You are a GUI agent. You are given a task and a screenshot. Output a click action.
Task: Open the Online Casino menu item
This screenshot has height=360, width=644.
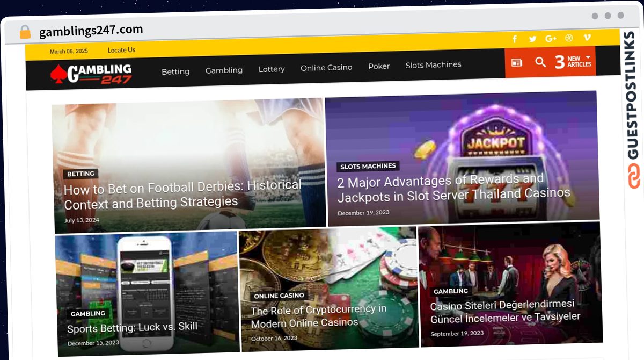326,68
